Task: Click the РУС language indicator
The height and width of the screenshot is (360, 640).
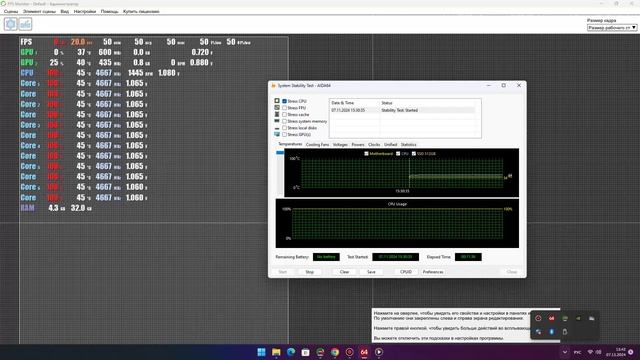Action: coord(578,352)
